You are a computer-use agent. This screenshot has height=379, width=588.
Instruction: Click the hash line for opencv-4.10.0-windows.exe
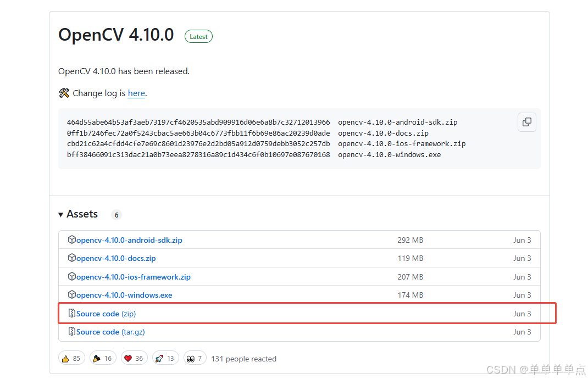(254, 154)
